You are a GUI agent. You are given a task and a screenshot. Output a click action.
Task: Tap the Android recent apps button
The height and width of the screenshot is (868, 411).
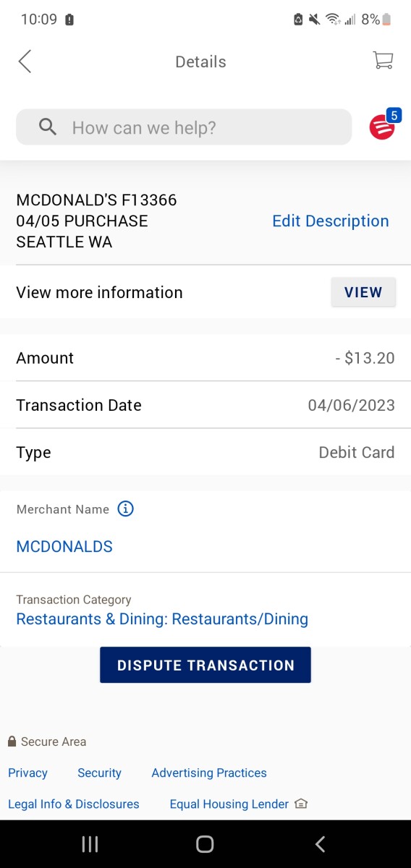(x=90, y=844)
